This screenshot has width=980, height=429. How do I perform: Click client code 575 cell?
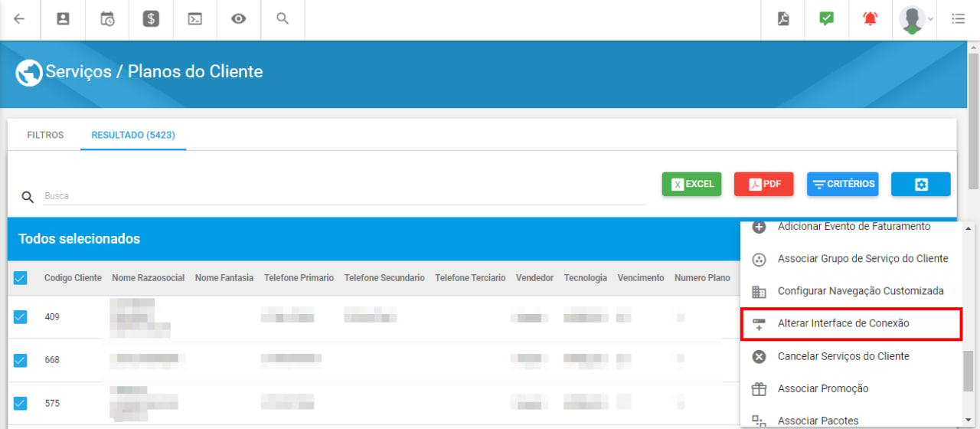[52, 404]
